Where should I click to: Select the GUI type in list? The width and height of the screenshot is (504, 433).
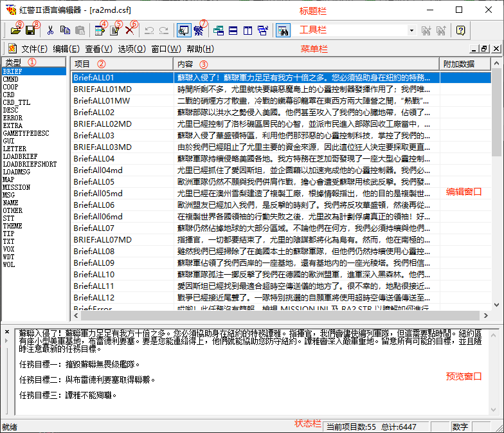[x=9, y=142]
